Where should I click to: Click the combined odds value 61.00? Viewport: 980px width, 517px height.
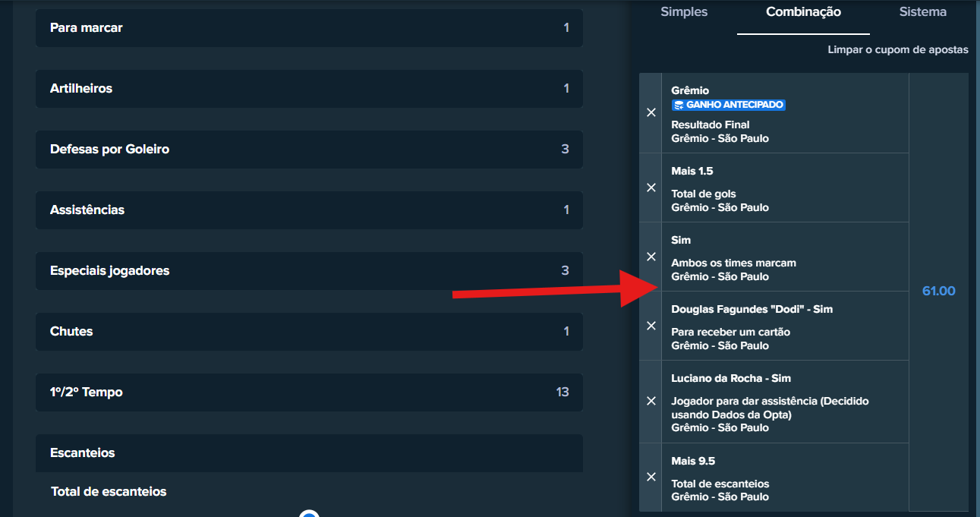938,292
